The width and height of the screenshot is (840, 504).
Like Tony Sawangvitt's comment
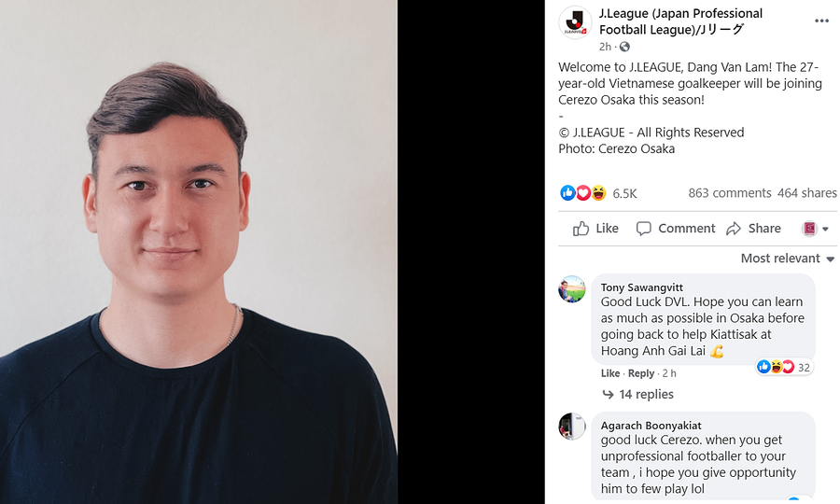[610, 373]
